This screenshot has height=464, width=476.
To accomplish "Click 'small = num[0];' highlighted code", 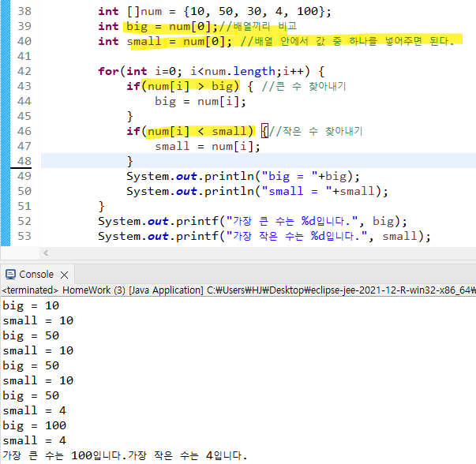I will click(179, 41).
